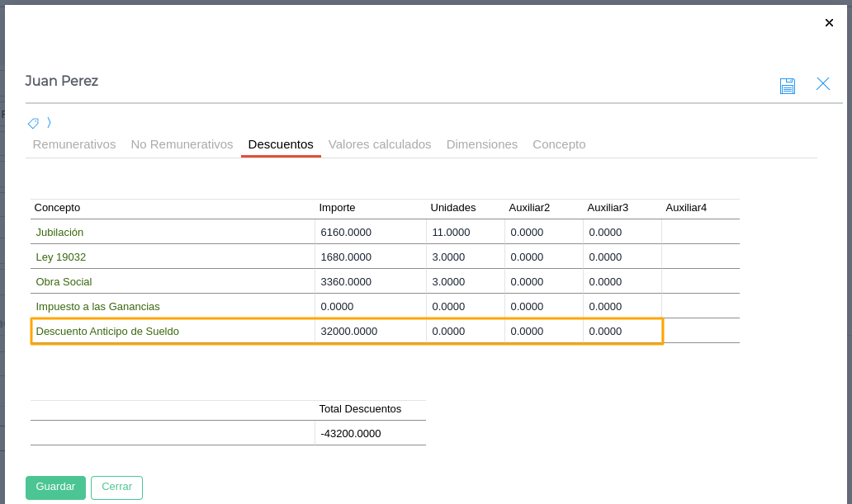The image size is (852, 504).
Task: Open the No Remunerativos tab
Action: click(x=182, y=144)
